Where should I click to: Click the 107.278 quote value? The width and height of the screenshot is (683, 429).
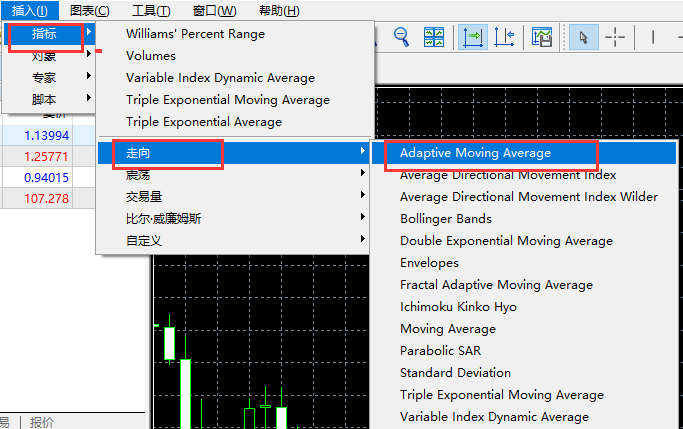47,199
